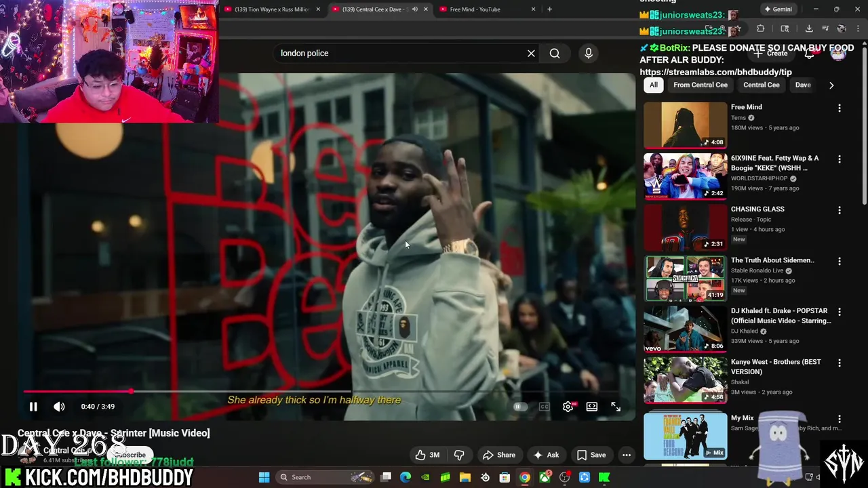Select the 'All' filter chip

(653, 85)
